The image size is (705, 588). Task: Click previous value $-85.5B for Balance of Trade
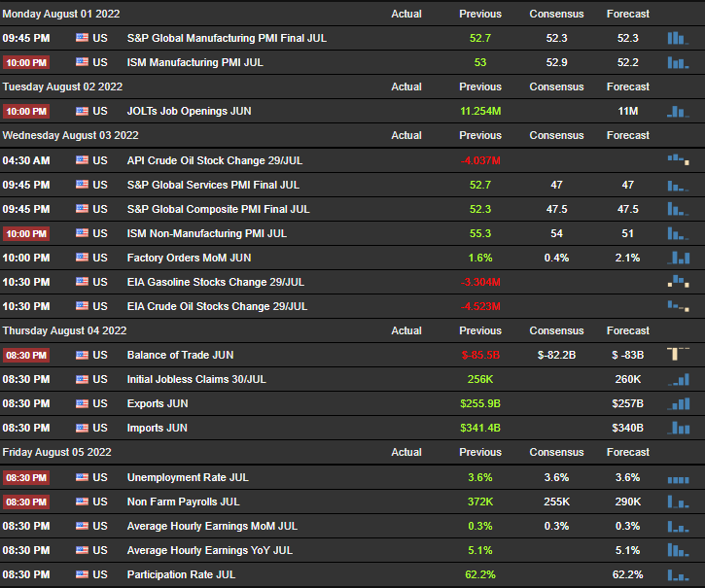[480, 355]
